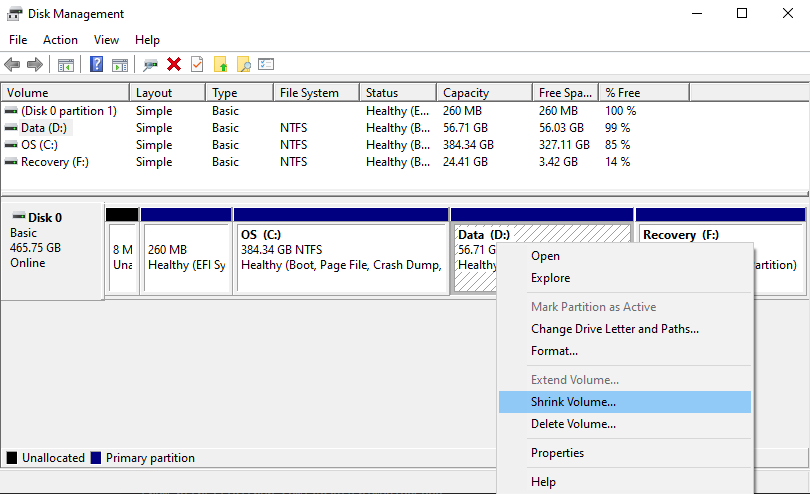The height and width of the screenshot is (494, 810).
Task: Click drive icon beside Data (D:) row
Action: (x=11, y=128)
